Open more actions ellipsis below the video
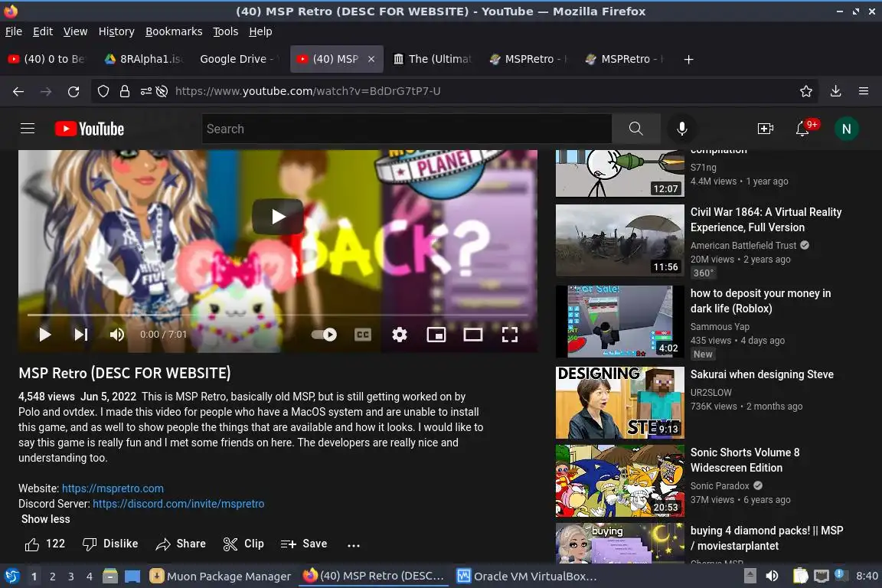This screenshot has width=882, height=588. [353, 544]
